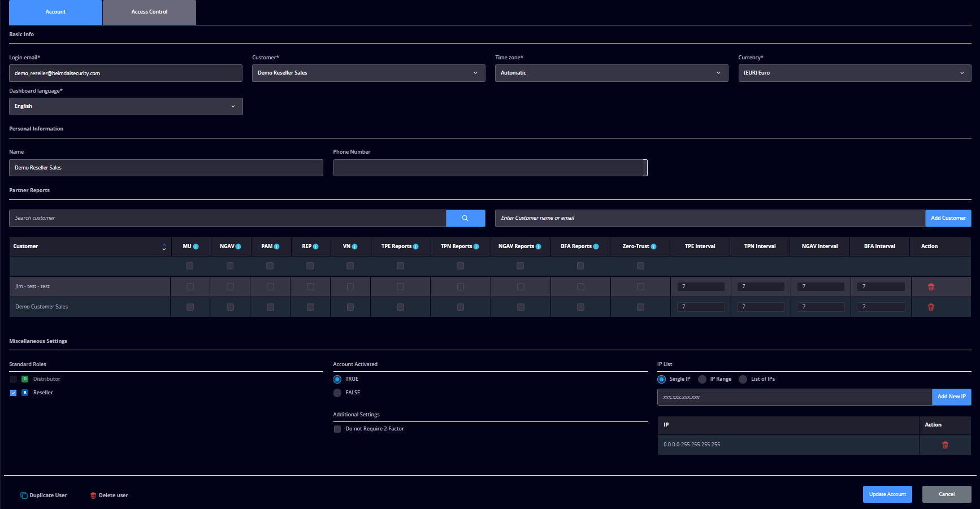This screenshot has height=509, width=980.
Task: Show info for Zero-Trust column
Action: pyautogui.click(x=654, y=247)
